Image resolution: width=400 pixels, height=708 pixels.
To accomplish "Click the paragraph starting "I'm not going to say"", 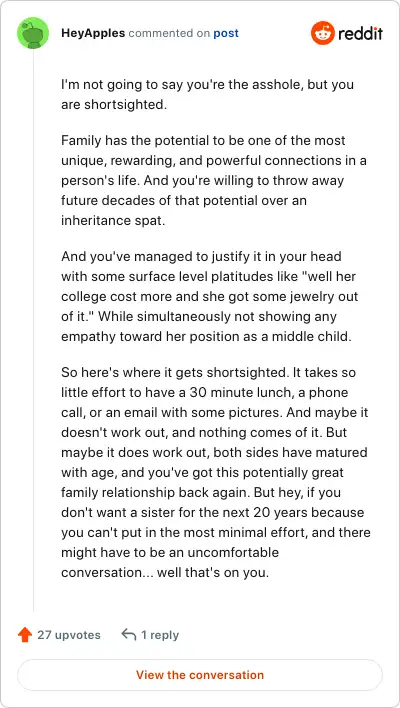I will (208, 94).
